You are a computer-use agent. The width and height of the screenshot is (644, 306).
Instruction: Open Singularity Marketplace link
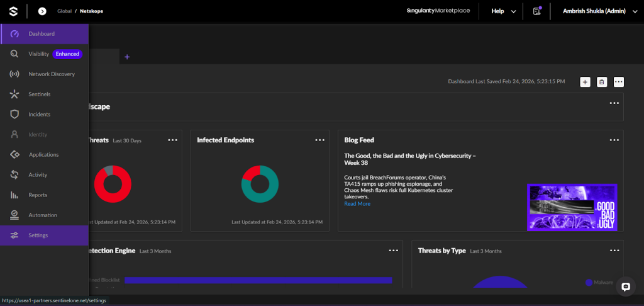click(438, 11)
